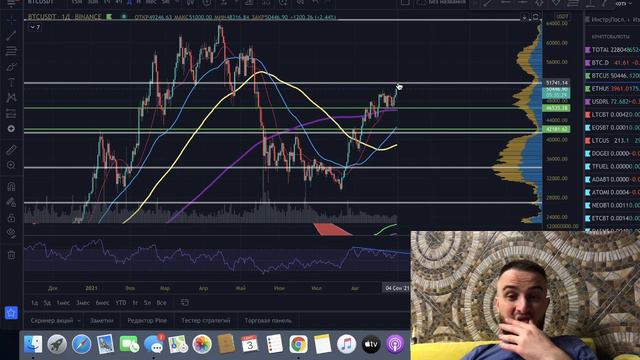Open the Тестер стратегий tab
The height and width of the screenshot is (360, 640).
(206, 321)
